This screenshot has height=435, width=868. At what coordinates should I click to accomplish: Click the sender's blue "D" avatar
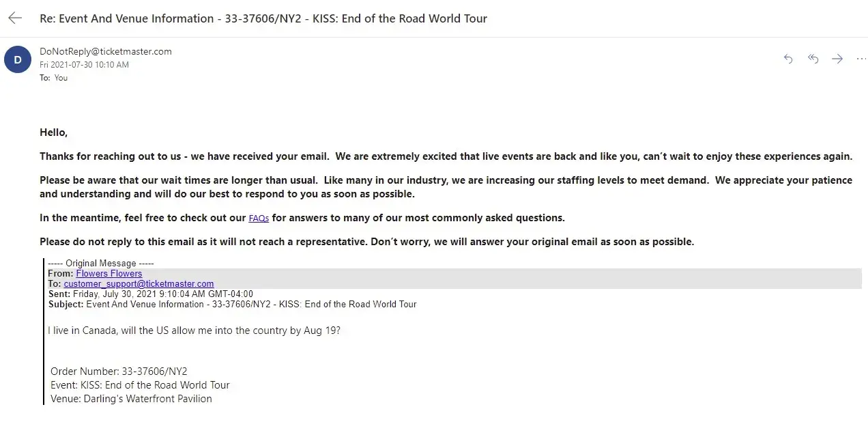[x=18, y=59]
